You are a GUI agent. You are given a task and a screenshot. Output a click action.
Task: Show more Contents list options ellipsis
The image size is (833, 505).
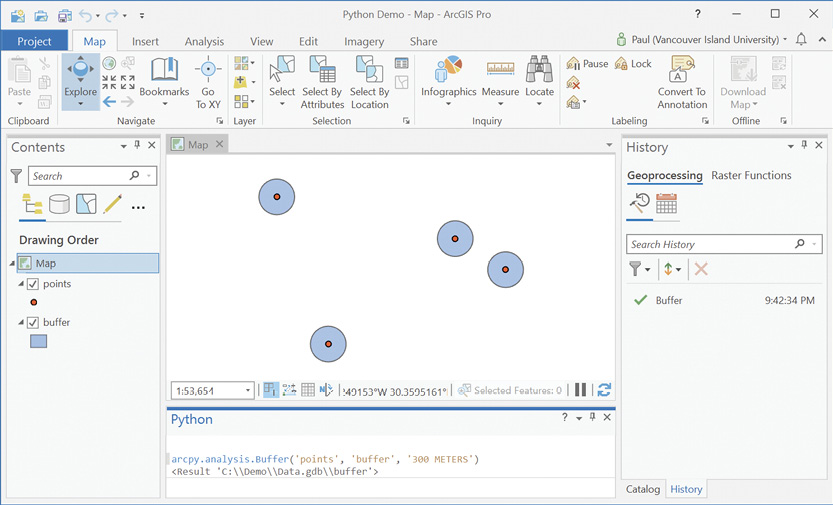point(138,208)
